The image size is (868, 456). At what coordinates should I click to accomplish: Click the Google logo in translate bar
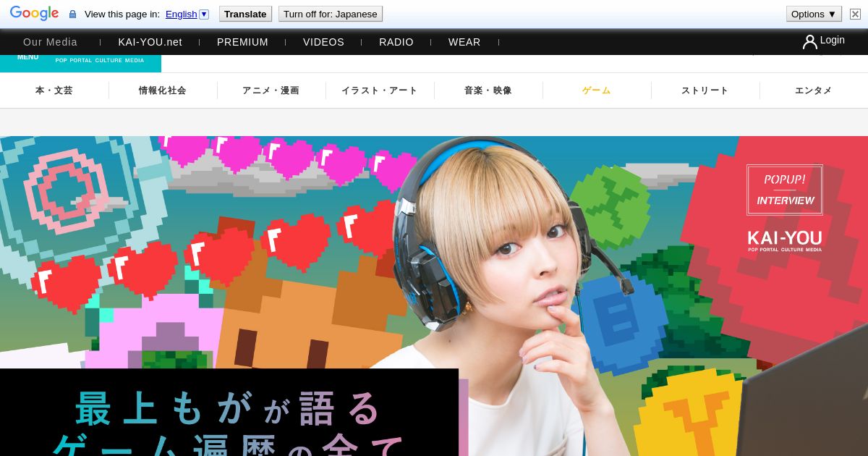tap(34, 14)
